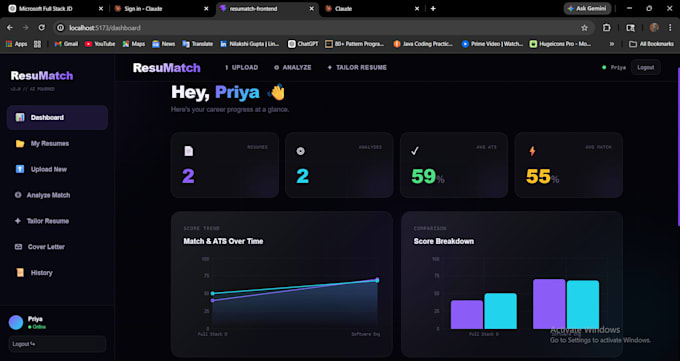Bookmark this page with the star icon

(x=584, y=28)
